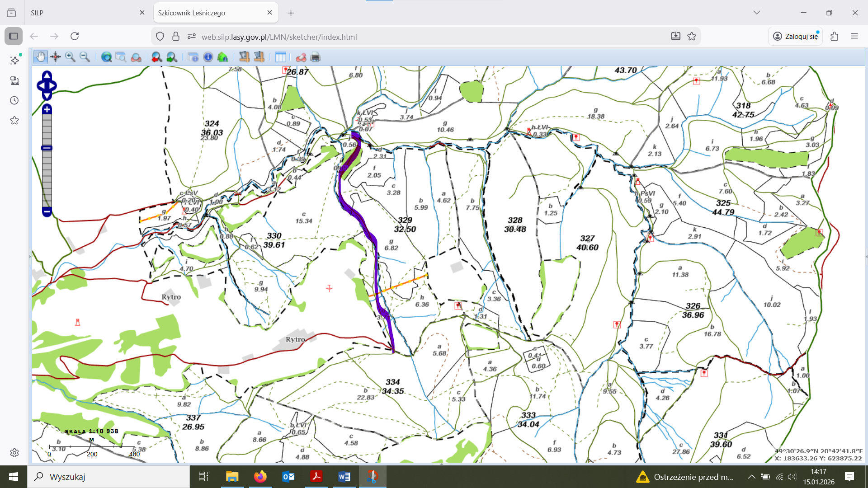Click the full extent globe icon
This screenshot has height=488, width=868.
tap(107, 57)
